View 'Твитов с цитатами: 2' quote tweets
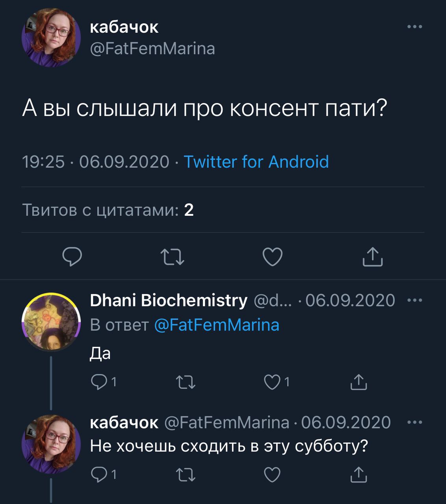 click(x=108, y=210)
